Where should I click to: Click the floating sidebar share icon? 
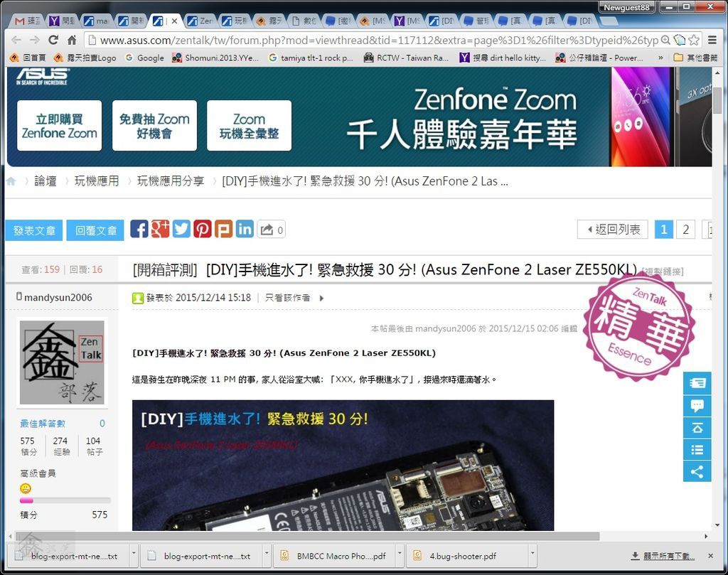697,472
